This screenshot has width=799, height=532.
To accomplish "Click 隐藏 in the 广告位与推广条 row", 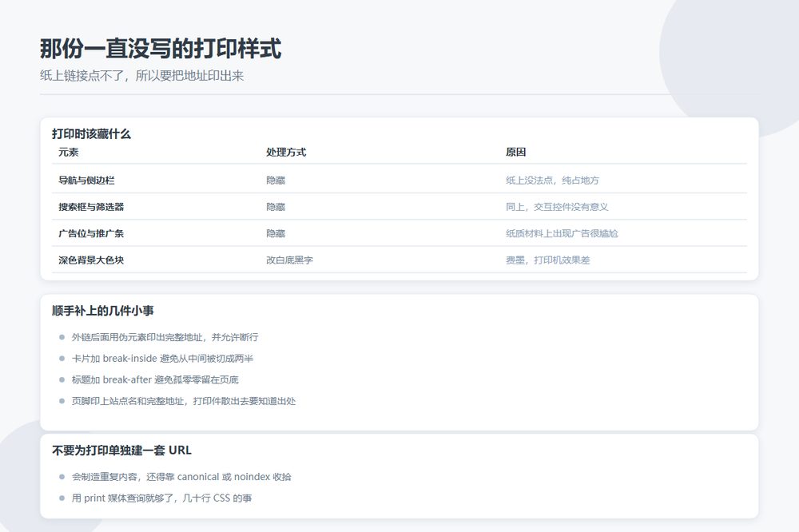I will [x=276, y=233].
